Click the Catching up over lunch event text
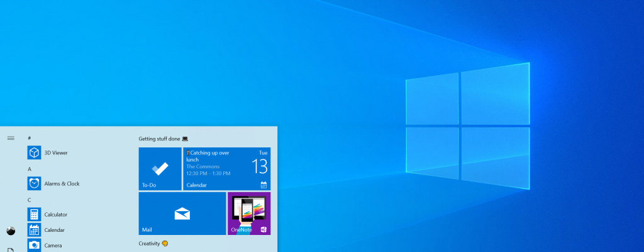 click(x=208, y=156)
